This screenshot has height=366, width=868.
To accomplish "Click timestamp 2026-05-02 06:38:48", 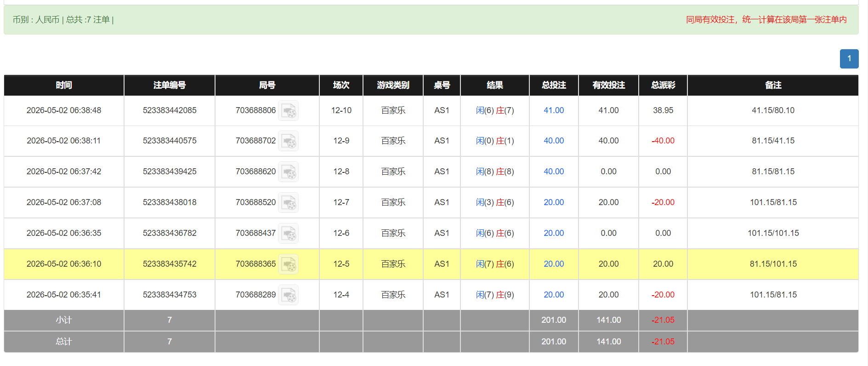I will coord(64,110).
